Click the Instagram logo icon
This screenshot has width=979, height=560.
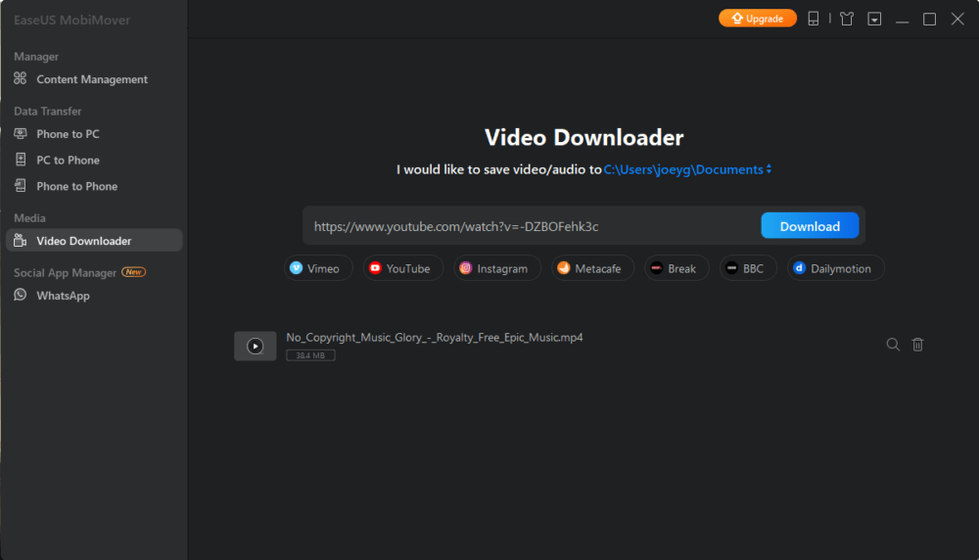[x=466, y=268]
